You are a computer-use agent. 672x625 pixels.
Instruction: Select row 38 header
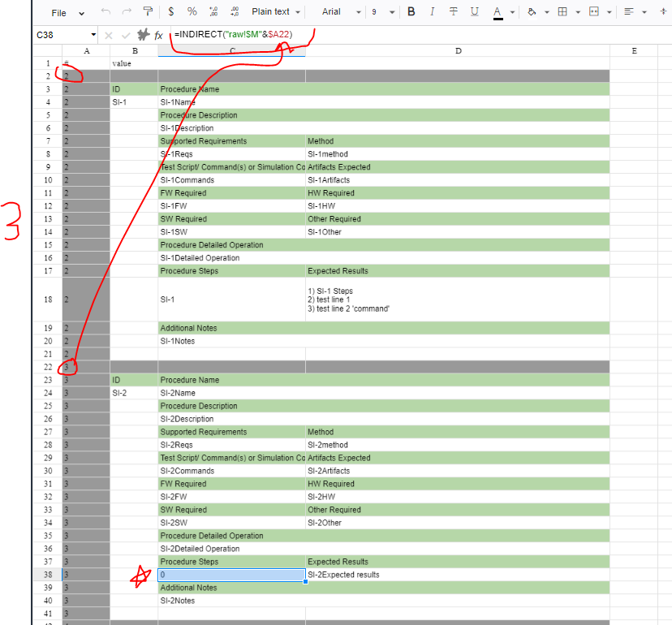tap(48, 575)
